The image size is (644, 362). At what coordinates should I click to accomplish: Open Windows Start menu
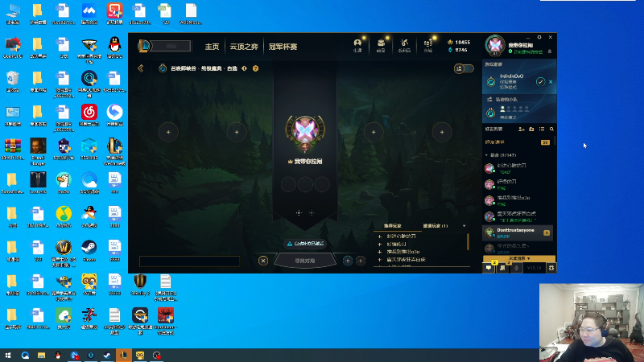pos(8,356)
